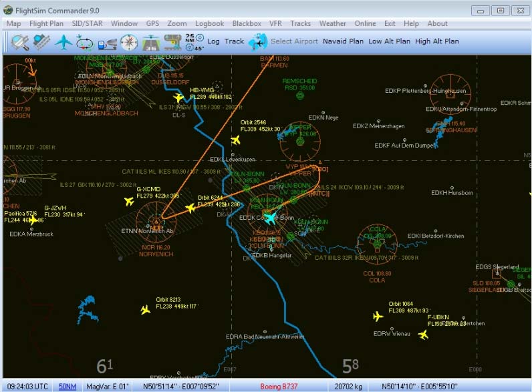The width and height of the screenshot is (532, 392).
Task: Click the map arrow icon before Select Airport
Action: click(x=257, y=42)
